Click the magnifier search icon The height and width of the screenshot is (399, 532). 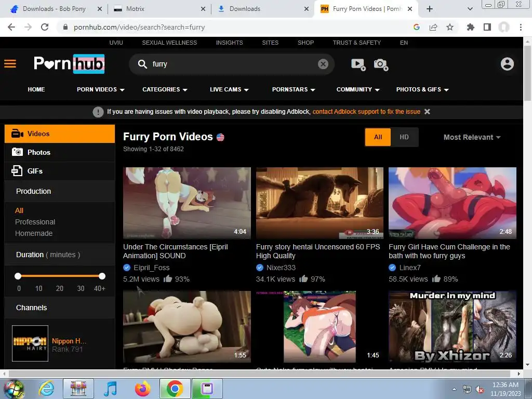[x=142, y=64]
